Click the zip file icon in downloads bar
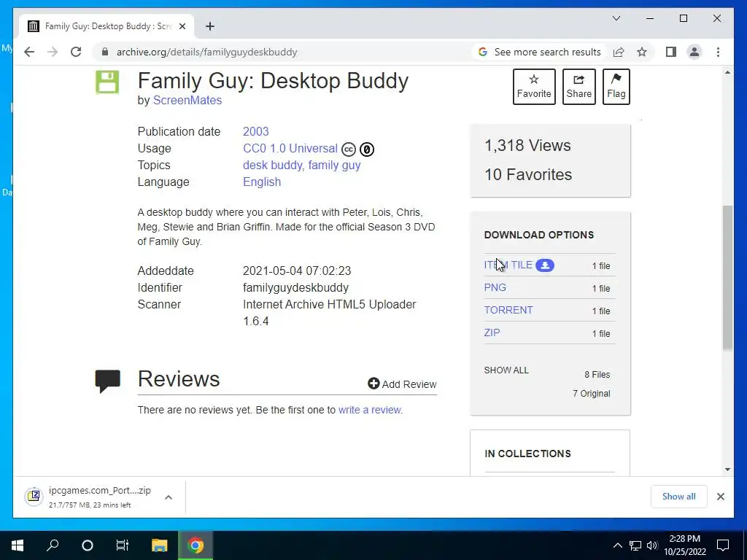Viewport: 747px width, 560px height. tap(34, 496)
